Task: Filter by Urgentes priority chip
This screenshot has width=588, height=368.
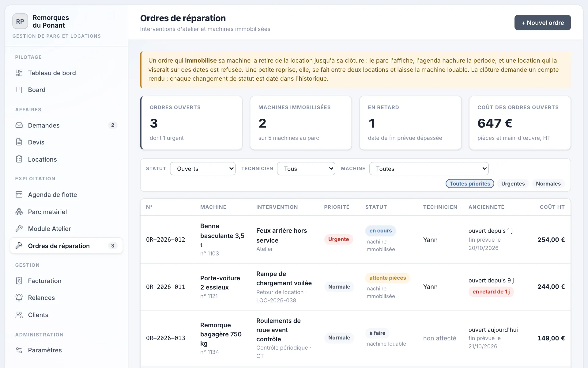Action: (513, 184)
